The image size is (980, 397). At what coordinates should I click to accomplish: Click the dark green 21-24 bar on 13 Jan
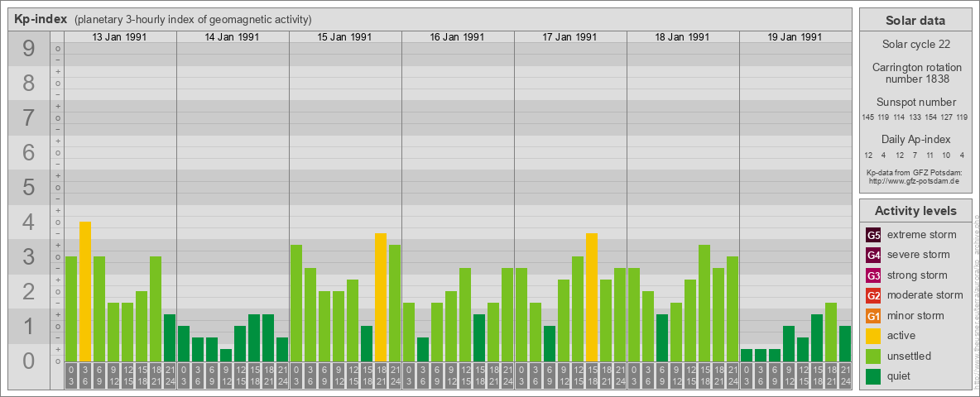(x=170, y=337)
